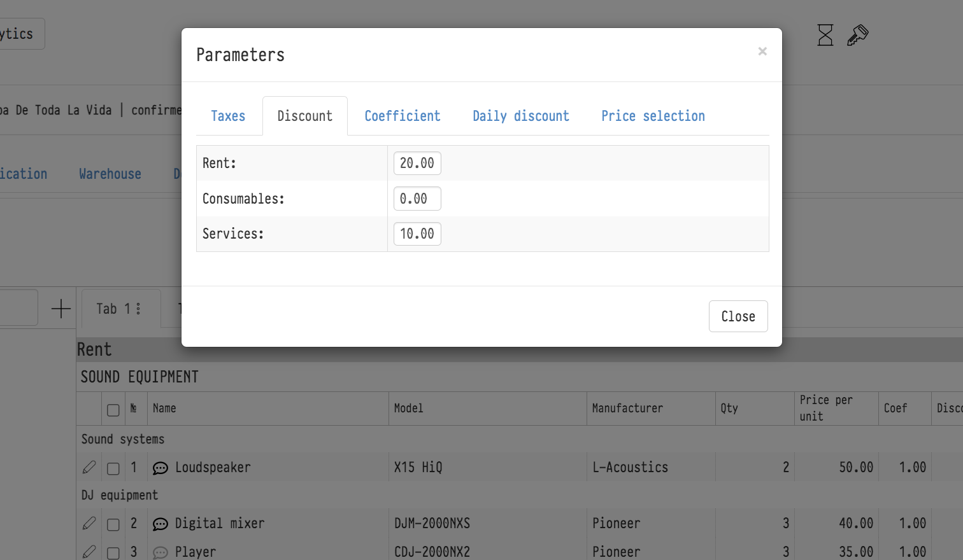Dismiss Parameters dialog with X

click(x=762, y=52)
